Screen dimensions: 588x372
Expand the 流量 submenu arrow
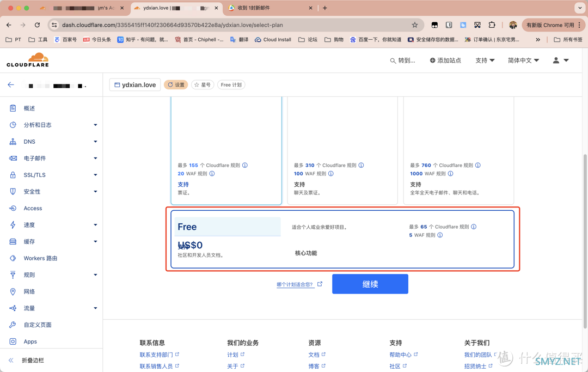[x=95, y=308]
